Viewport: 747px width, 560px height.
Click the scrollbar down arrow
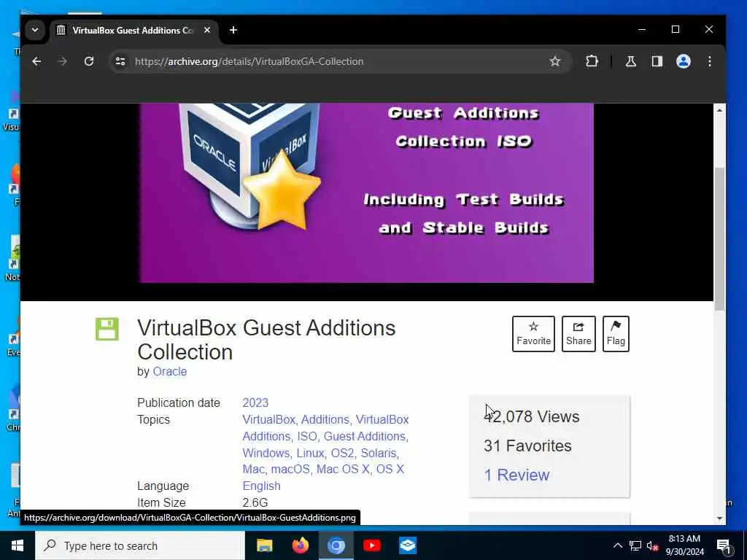[x=719, y=518]
